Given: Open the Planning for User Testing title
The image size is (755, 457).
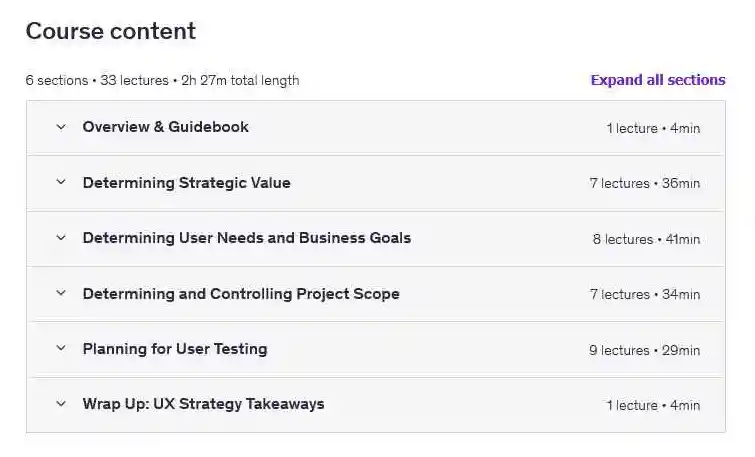Looking at the screenshot, I should pos(174,349).
